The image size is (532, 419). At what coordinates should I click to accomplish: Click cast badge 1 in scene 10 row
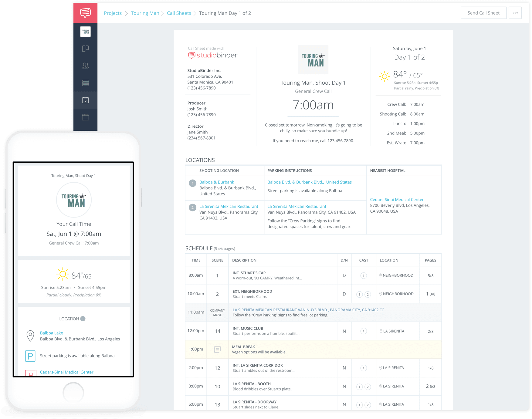pyautogui.click(x=359, y=387)
